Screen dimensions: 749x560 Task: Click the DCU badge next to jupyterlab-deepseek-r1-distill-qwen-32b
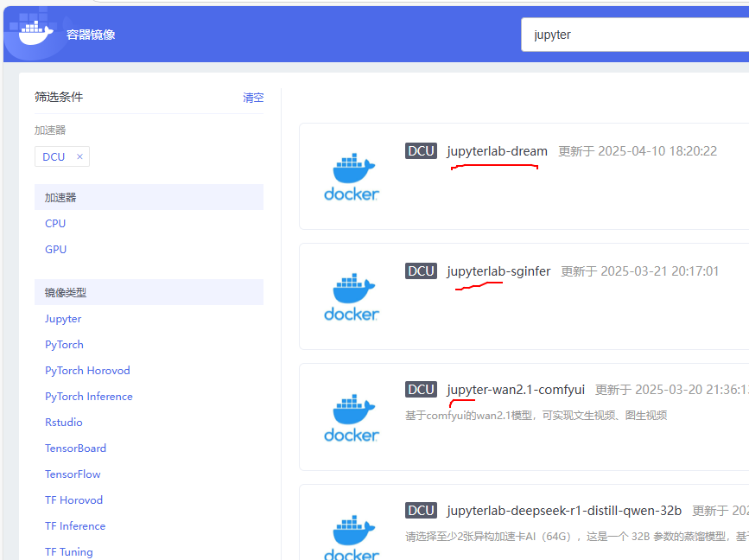click(421, 510)
